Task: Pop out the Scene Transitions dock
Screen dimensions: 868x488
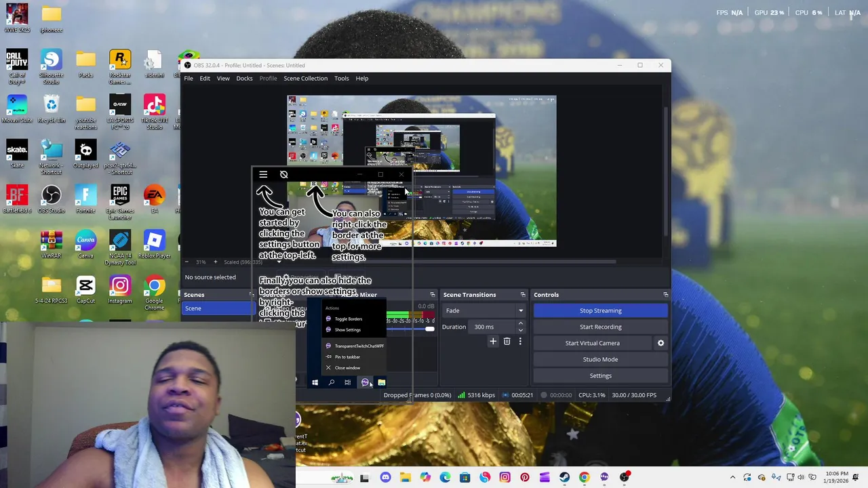Action: click(x=523, y=295)
